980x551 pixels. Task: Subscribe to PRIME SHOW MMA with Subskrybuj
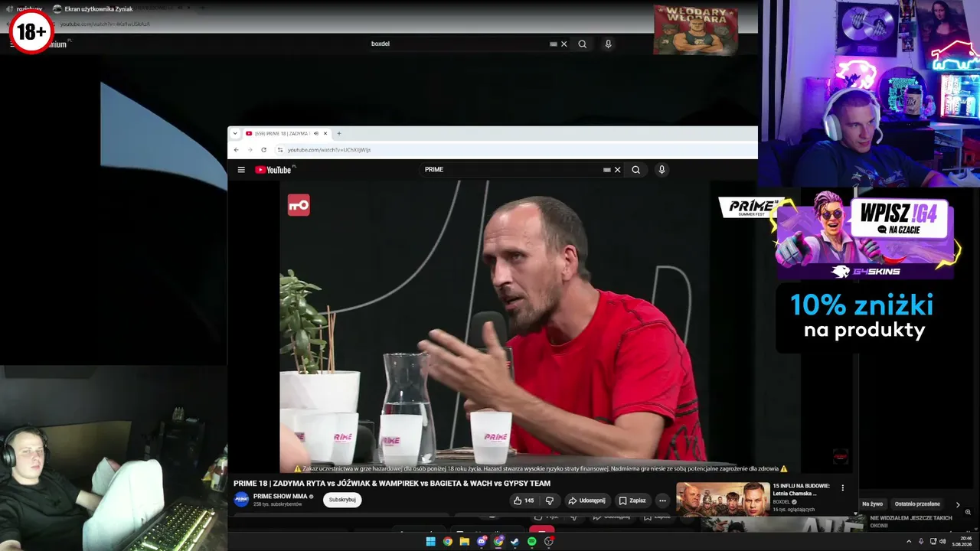342,500
